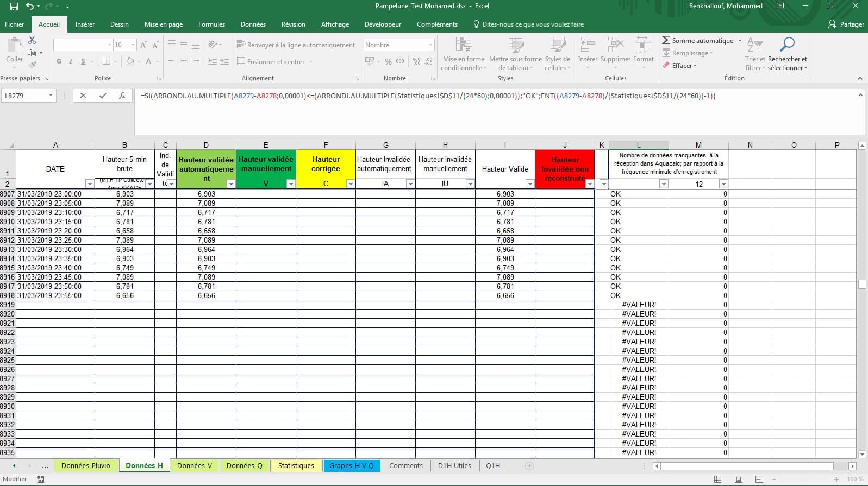Open the DATE column filter dropdown
868x486 pixels.
point(90,184)
